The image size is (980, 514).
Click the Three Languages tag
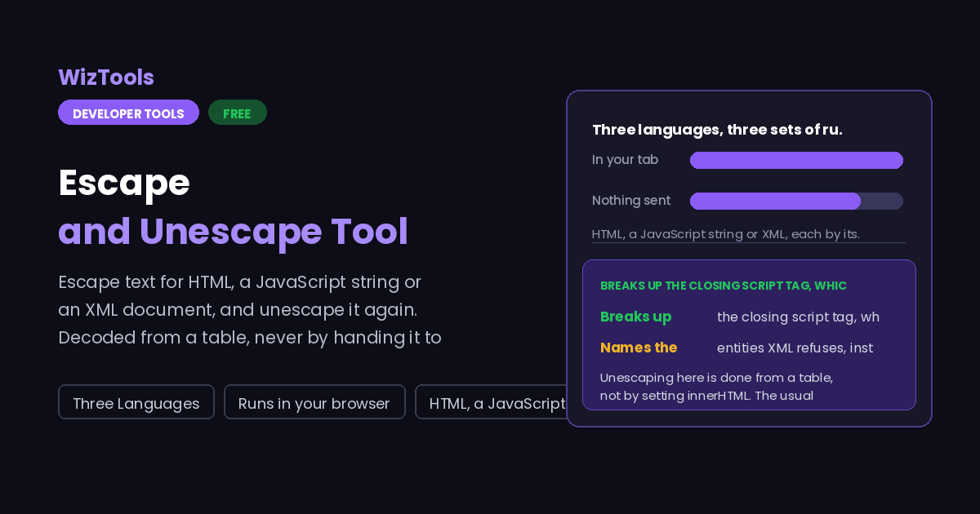pyautogui.click(x=136, y=402)
